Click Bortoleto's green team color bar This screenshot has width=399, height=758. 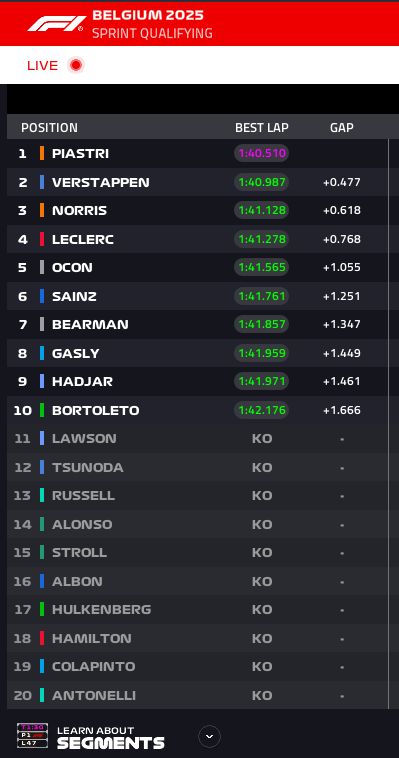click(x=42, y=410)
